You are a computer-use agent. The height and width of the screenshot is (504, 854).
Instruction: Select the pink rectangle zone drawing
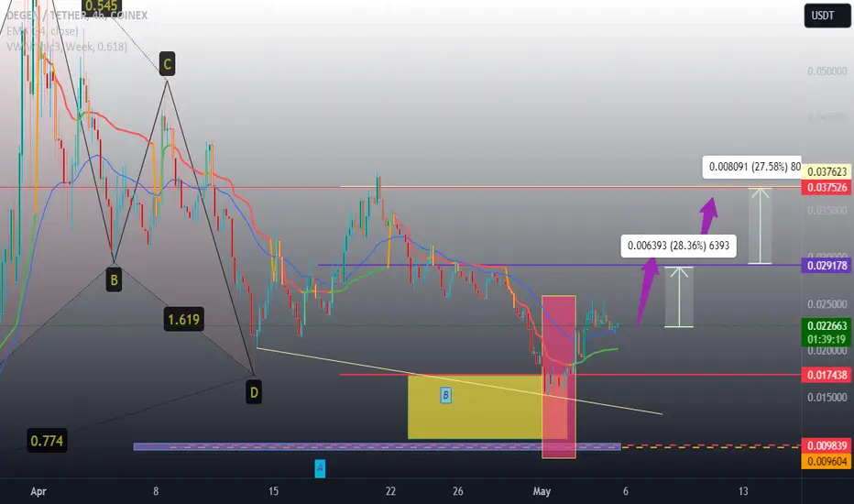pos(559,377)
